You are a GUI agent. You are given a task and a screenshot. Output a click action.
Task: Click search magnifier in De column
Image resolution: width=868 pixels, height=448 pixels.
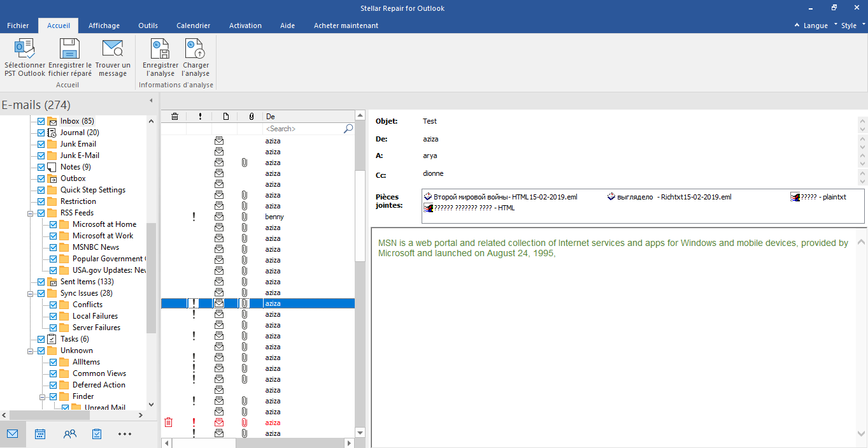348,129
